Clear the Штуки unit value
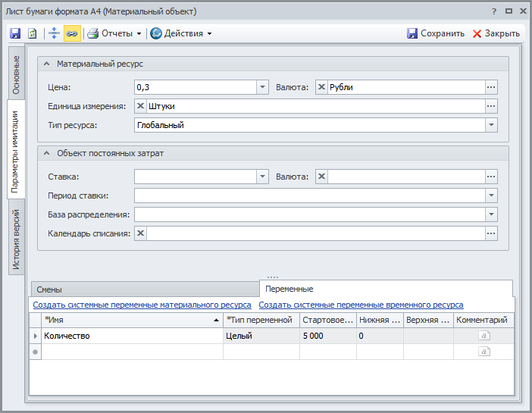The image size is (532, 413). point(141,106)
